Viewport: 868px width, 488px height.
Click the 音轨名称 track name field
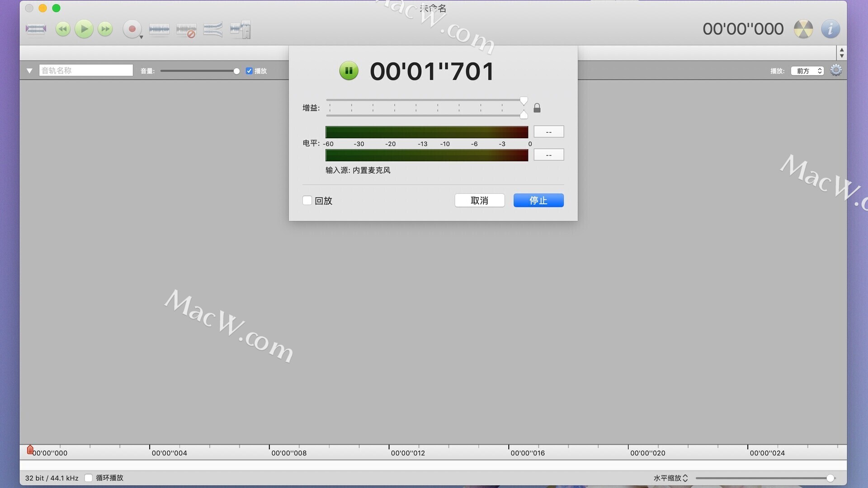(x=86, y=70)
